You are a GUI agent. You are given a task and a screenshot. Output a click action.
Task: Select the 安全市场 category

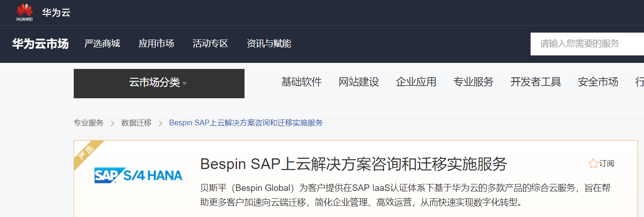click(598, 82)
